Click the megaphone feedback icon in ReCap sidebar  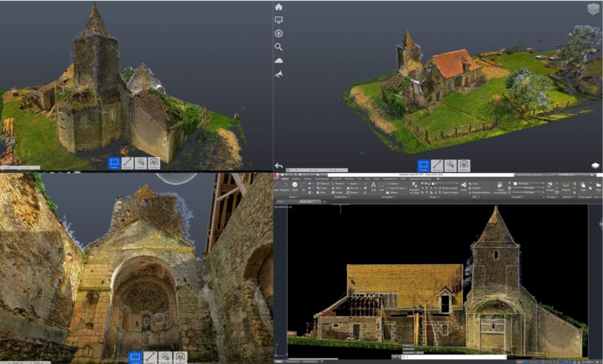[x=279, y=74]
